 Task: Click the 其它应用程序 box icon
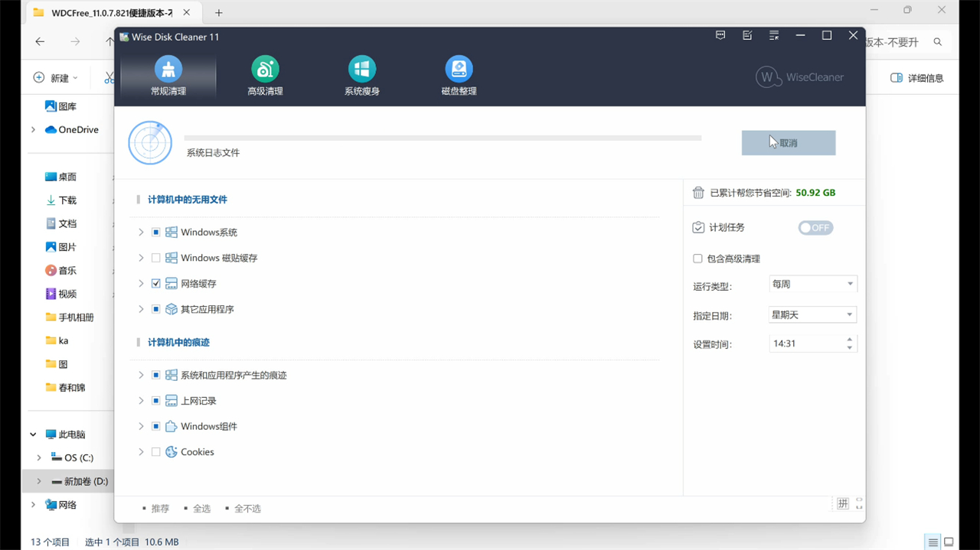[171, 309]
